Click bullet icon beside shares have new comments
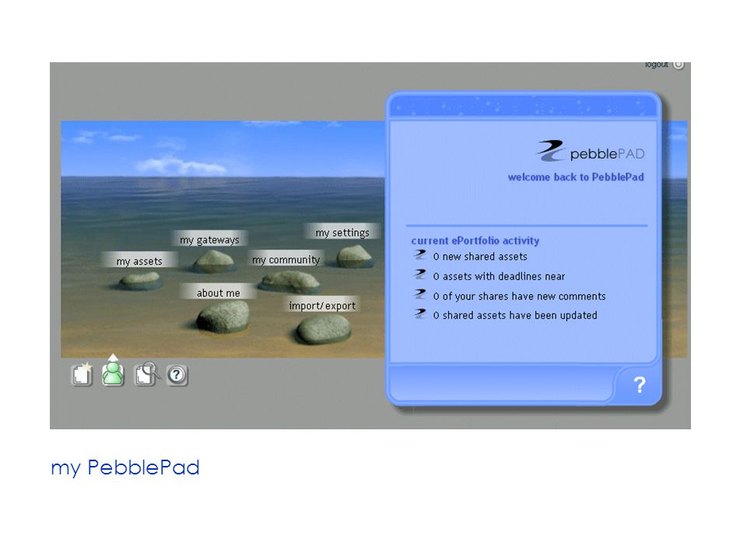 point(419,294)
